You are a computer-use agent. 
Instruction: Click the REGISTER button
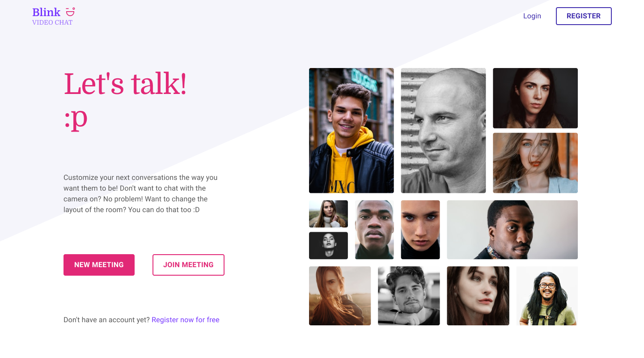pyautogui.click(x=584, y=16)
